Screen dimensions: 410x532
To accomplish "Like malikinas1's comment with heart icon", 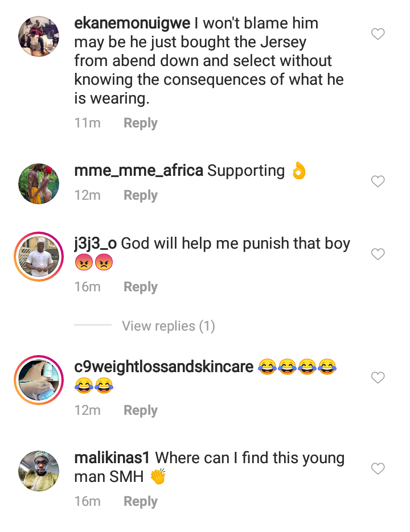I will (x=378, y=469).
